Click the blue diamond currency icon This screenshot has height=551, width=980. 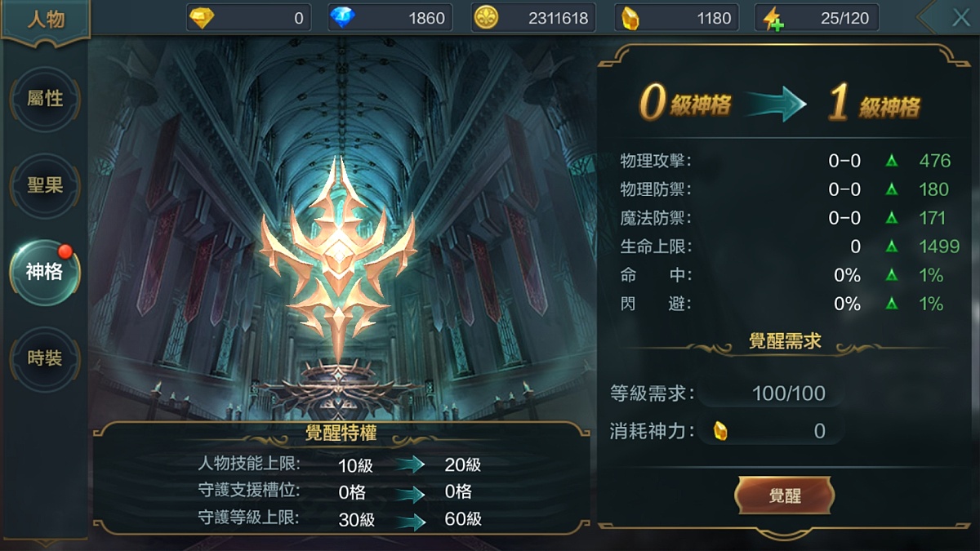(342, 17)
